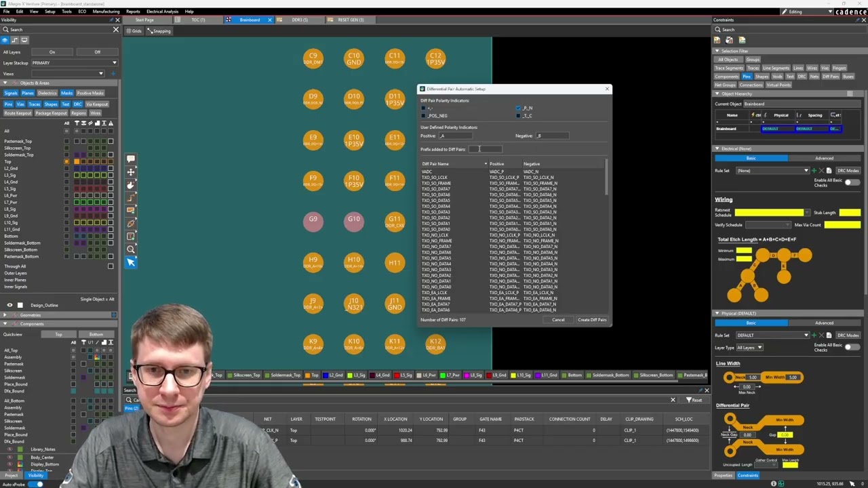This screenshot has width=868, height=488.
Task: Switch to the DDR3 (5) tab
Action: 300,20
